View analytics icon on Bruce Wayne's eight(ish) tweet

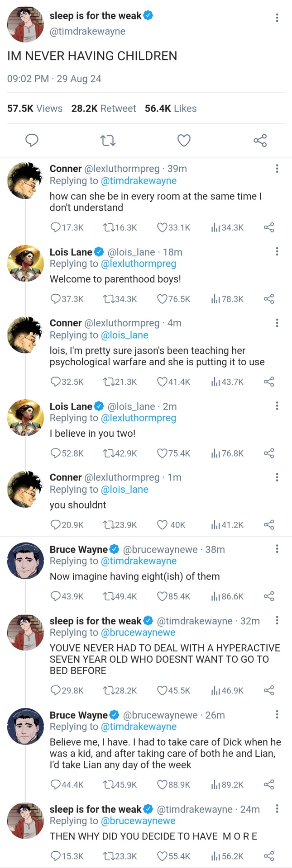(x=215, y=596)
